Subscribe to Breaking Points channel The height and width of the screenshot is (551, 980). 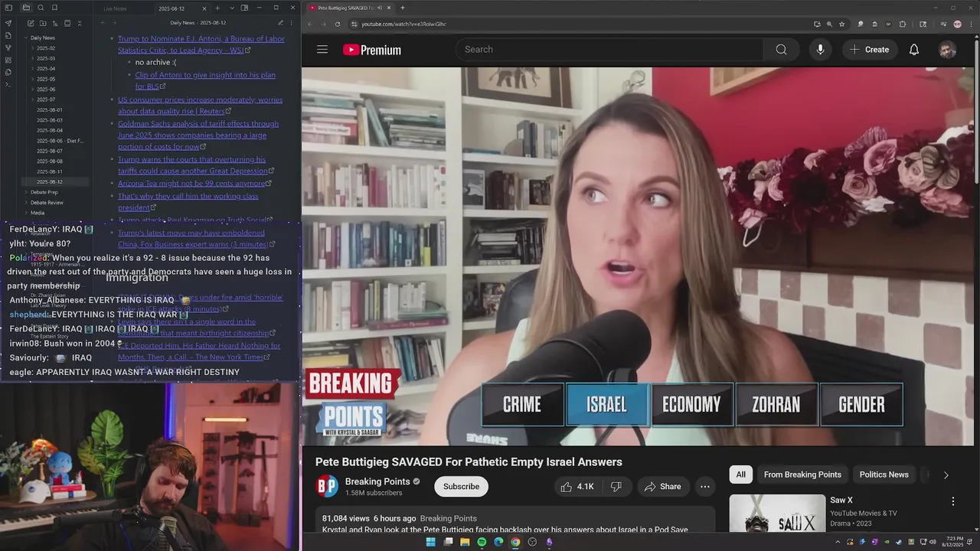(x=461, y=487)
